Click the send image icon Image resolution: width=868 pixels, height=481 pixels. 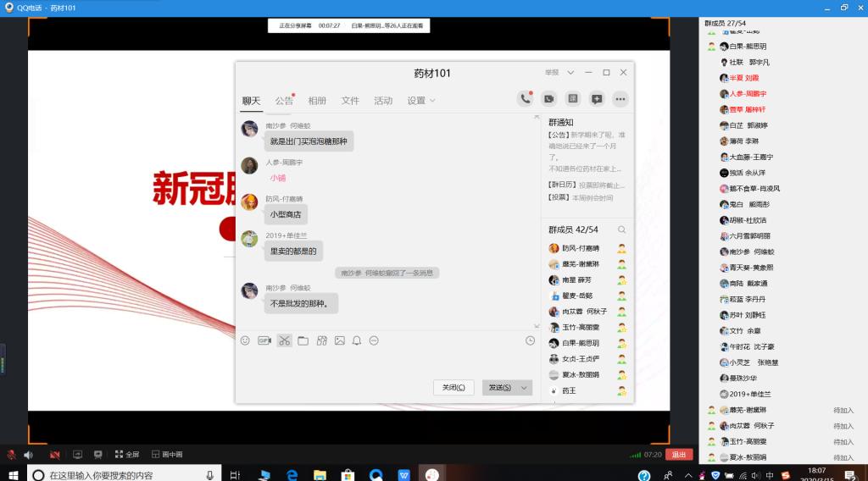point(339,340)
